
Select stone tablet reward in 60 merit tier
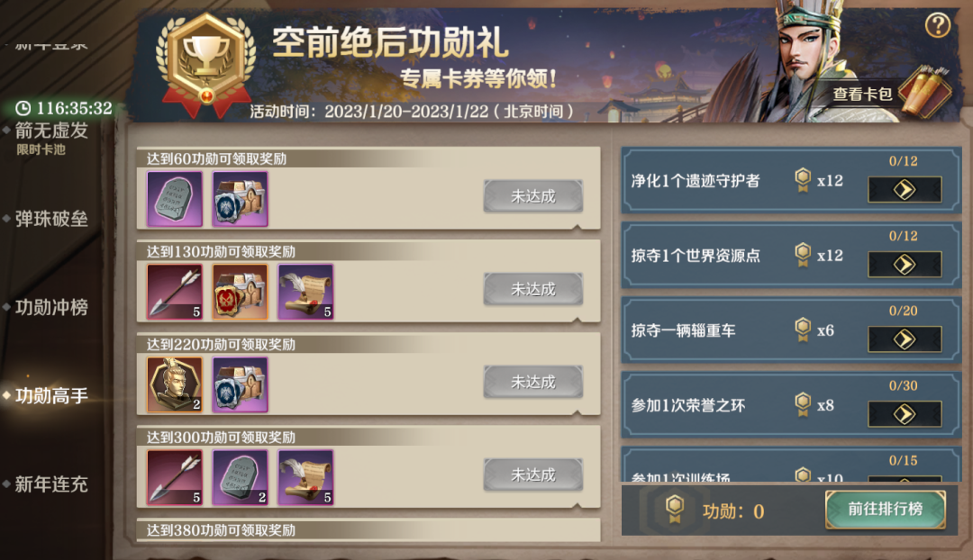click(x=175, y=199)
